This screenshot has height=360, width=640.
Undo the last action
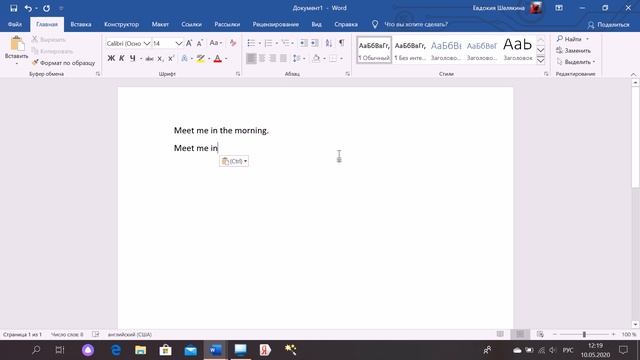[x=28, y=8]
